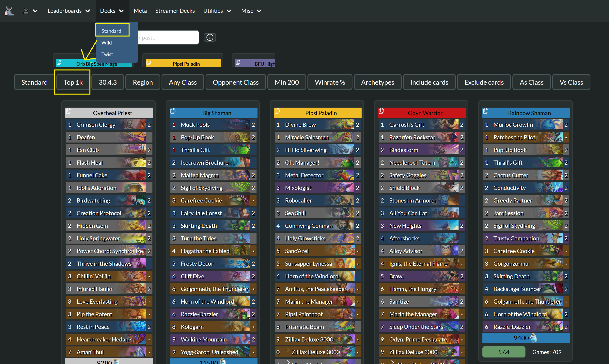The width and height of the screenshot is (609, 364).
Task: Go to the Meta page
Action: [x=140, y=11]
